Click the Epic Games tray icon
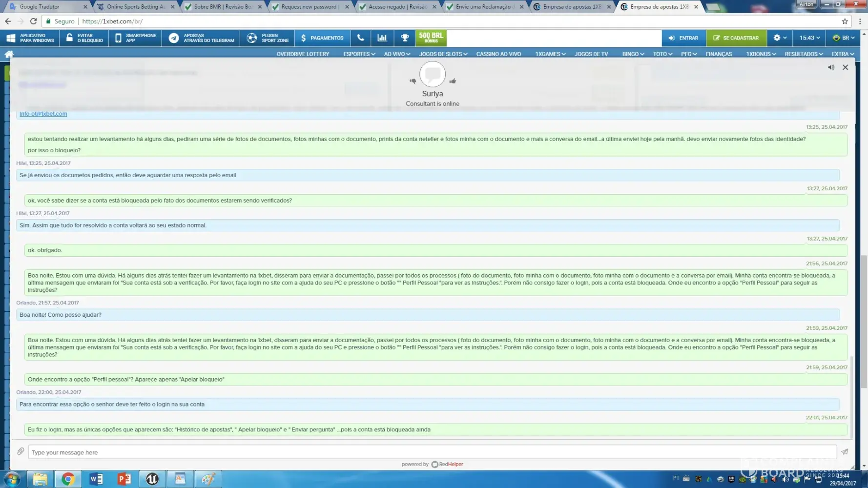Image resolution: width=868 pixels, height=488 pixels. tap(731, 479)
